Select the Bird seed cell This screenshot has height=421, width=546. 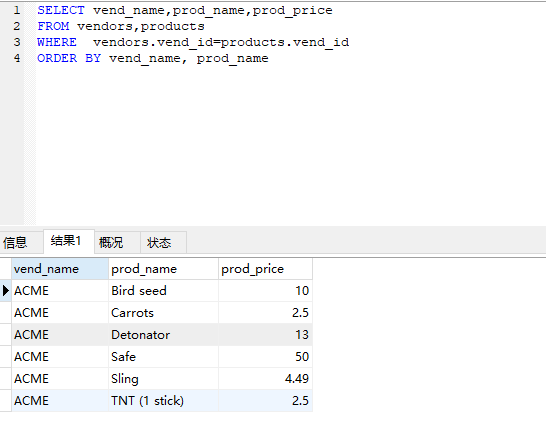point(163,290)
